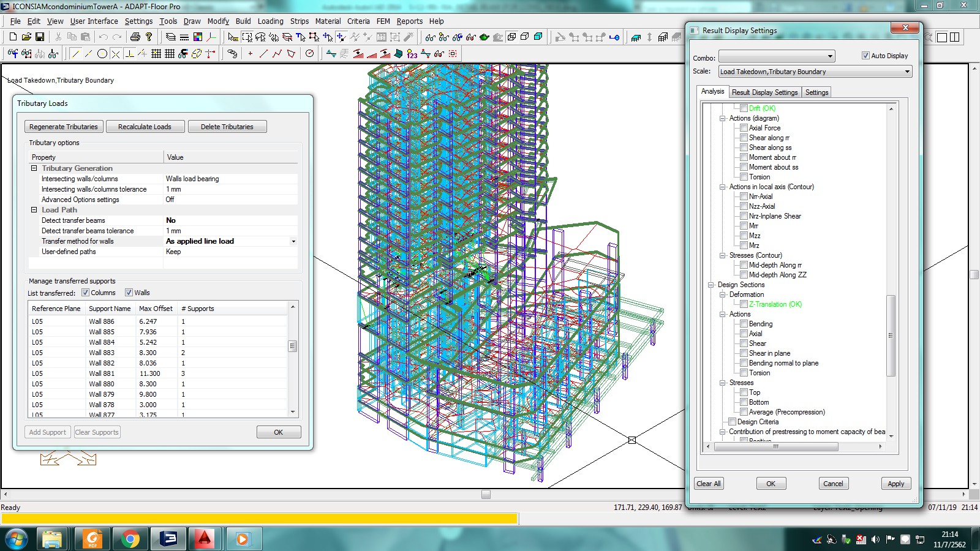The height and width of the screenshot is (551, 980).
Task: Open the Combo dropdown list
Action: click(x=830, y=56)
